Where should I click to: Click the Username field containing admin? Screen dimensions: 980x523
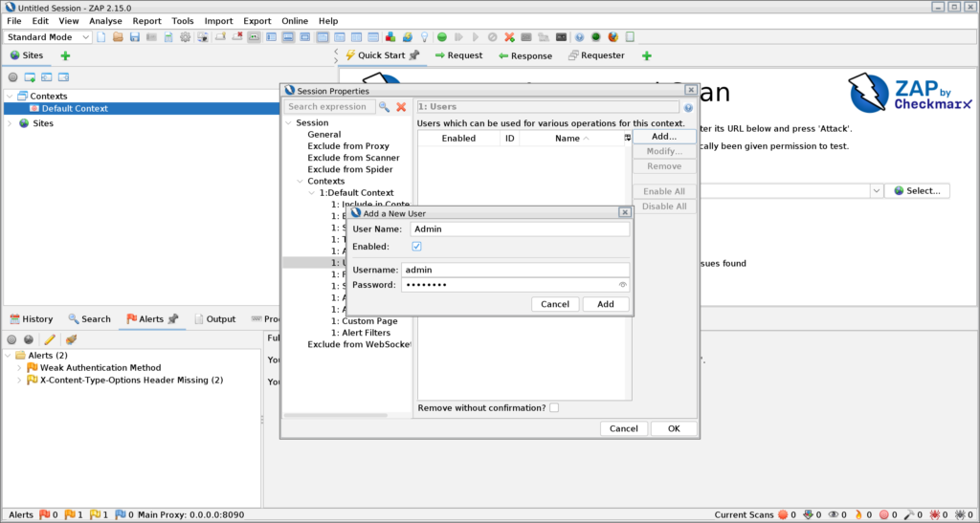(516, 270)
